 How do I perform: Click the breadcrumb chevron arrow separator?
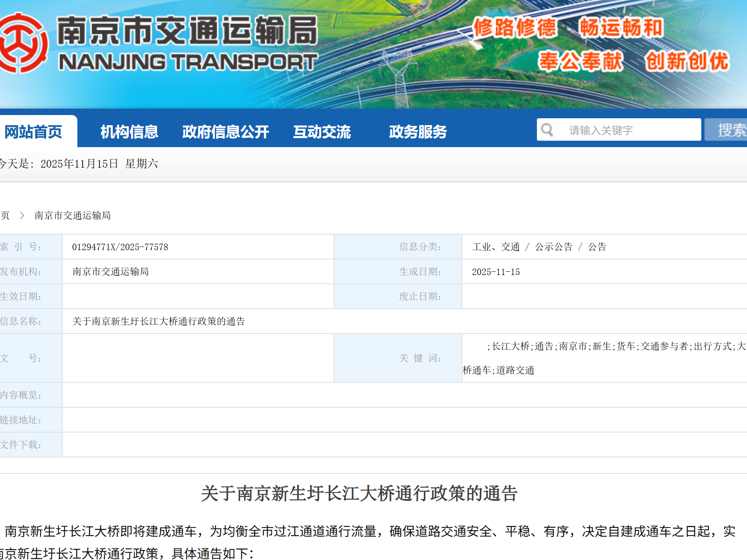point(22,216)
